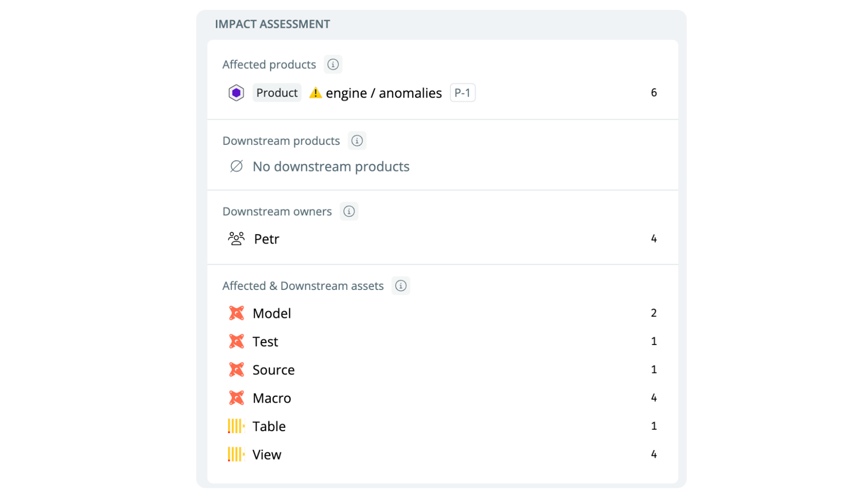The image size is (852, 504).
Task: Open the Source assets row
Action: 443,369
